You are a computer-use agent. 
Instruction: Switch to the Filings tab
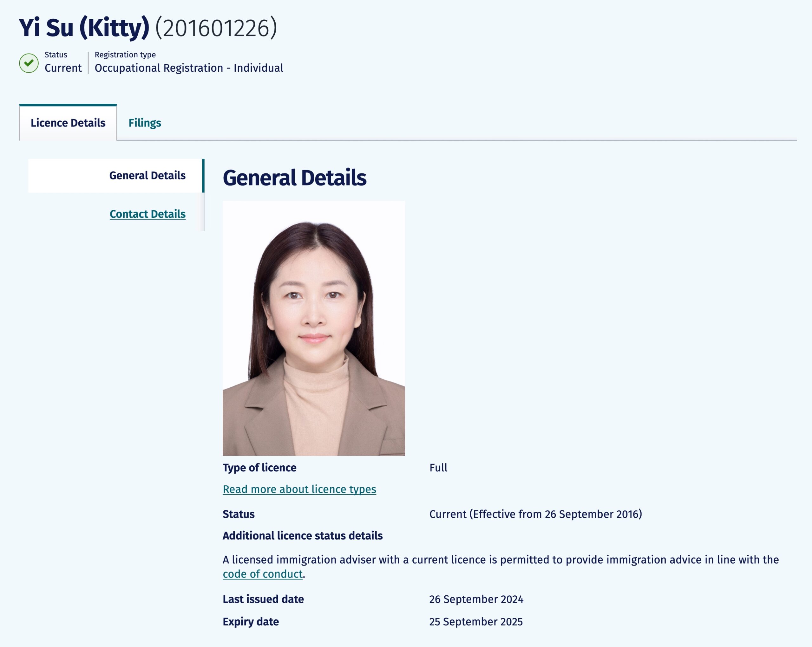pyautogui.click(x=145, y=123)
